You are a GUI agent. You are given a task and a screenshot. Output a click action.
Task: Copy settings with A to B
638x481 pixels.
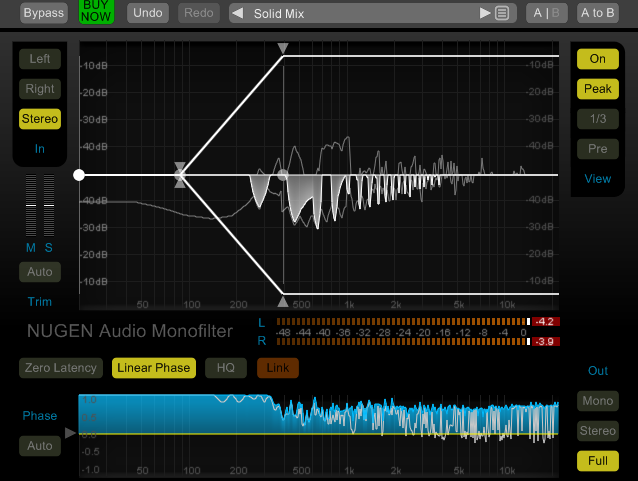(x=597, y=13)
